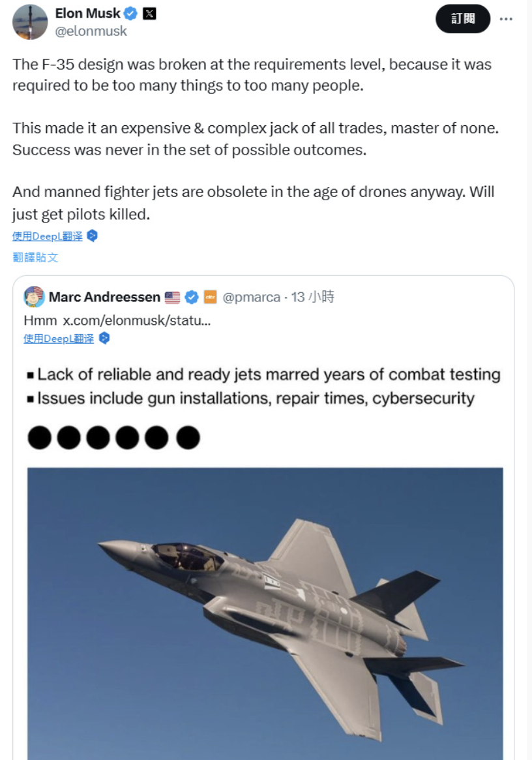Click the orange affiliation badge near @pmarca
Viewport: 532px width, 760px height.
coord(210,297)
